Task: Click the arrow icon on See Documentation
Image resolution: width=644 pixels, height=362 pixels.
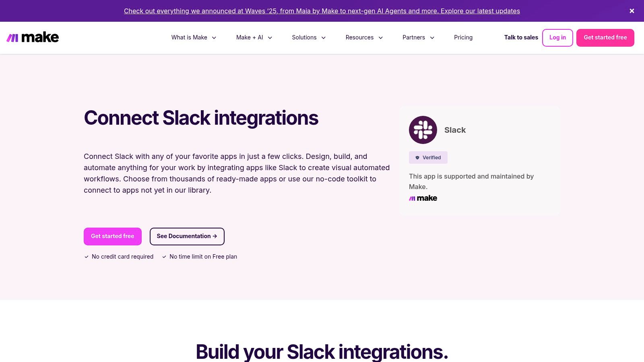Action: 215,236
